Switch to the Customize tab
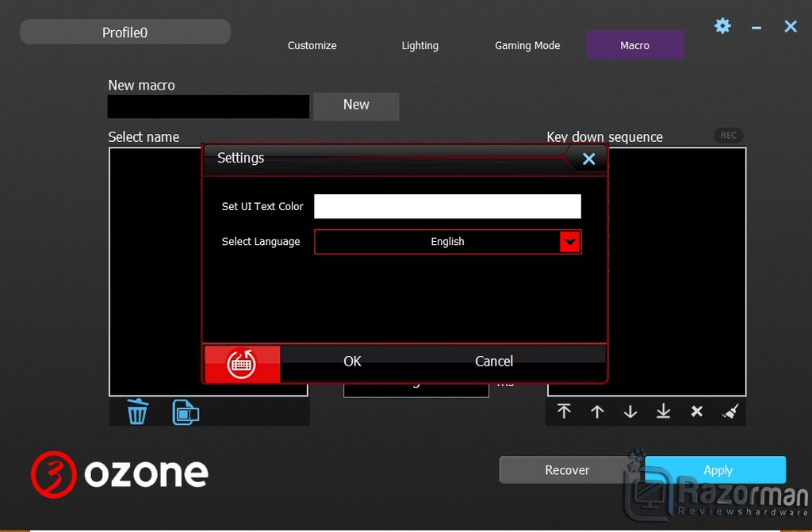This screenshot has height=532, width=812. (x=312, y=45)
